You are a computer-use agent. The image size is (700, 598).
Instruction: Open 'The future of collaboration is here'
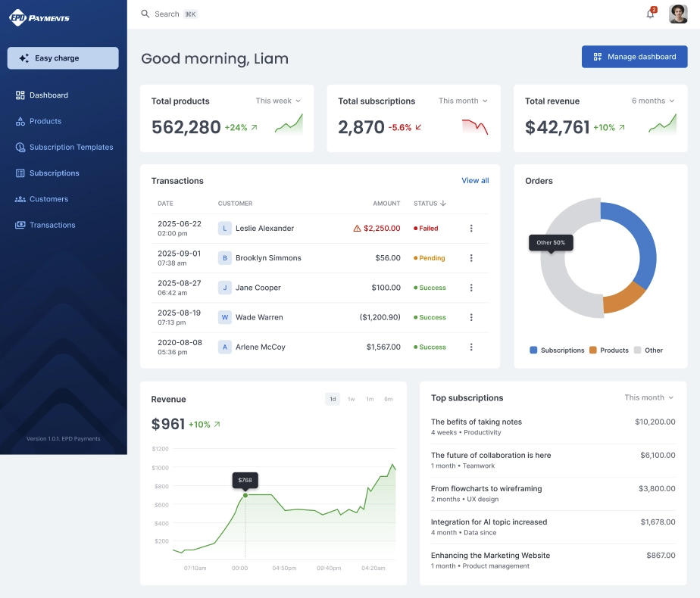coord(553,460)
